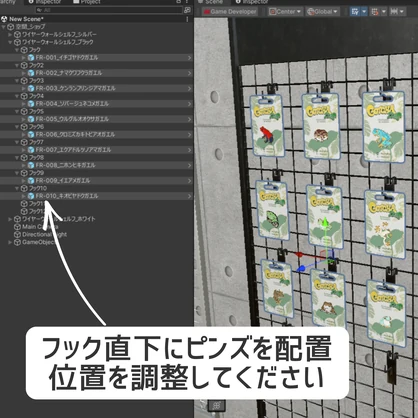The height and width of the screenshot is (418, 418).
Task: Click the Directional Light object icon
Action: tap(17, 234)
